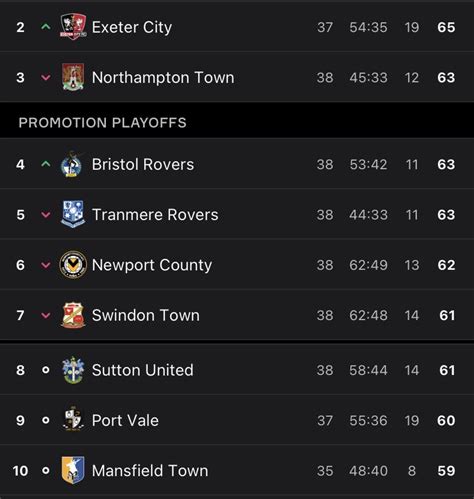Open the Newport County circular crest

point(73,265)
